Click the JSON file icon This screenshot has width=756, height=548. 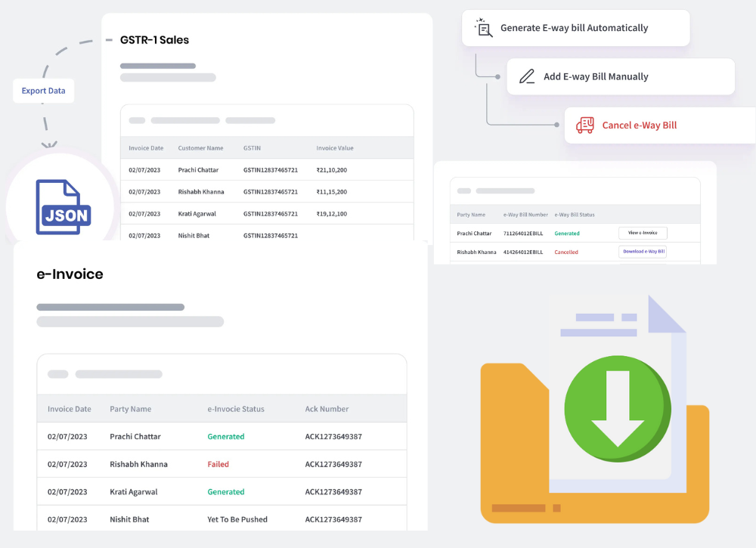click(x=62, y=207)
